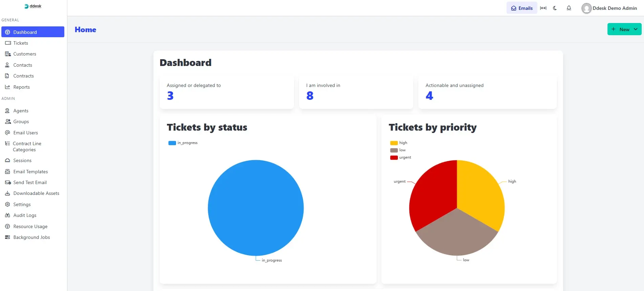Click the Audit Logs binoculars icon
The height and width of the screenshot is (291, 644).
tap(7, 215)
